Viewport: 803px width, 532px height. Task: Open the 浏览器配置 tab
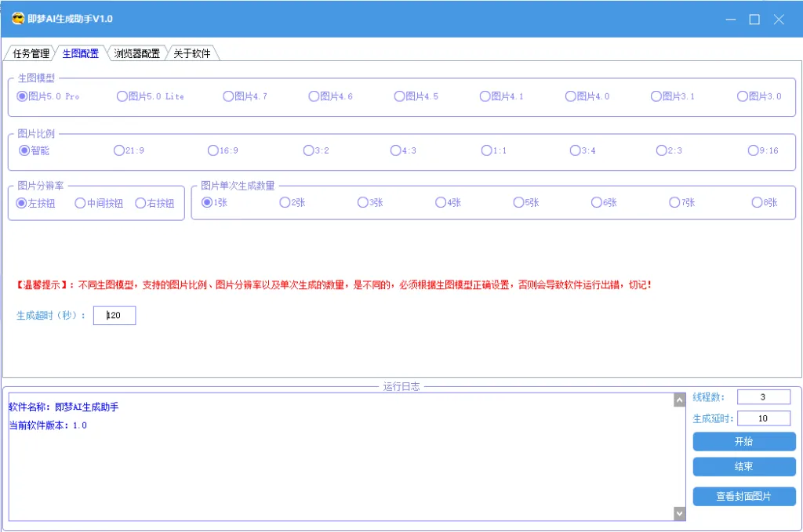click(x=136, y=53)
